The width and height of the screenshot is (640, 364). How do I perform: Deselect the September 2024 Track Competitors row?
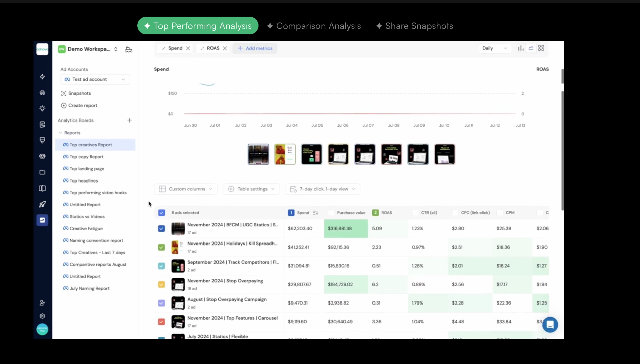click(x=161, y=266)
